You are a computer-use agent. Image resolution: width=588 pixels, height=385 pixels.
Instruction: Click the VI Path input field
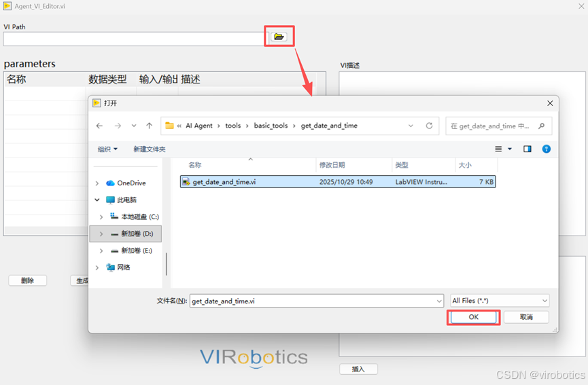135,39
